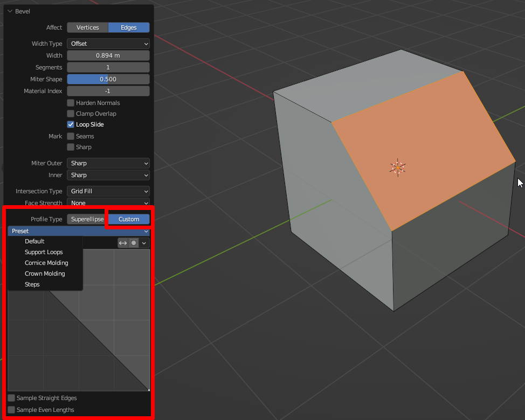Toggle profile clipping circle icon
This screenshot has width=525, height=420.
point(134,243)
